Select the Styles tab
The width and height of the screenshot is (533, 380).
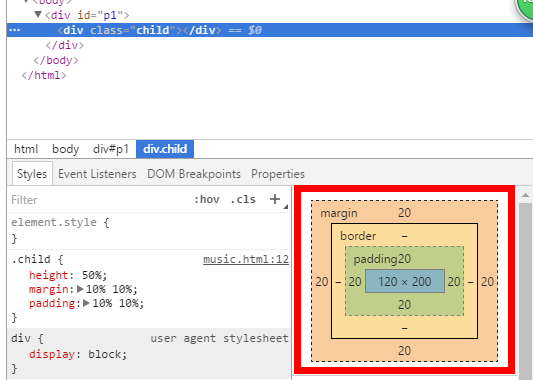pos(32,174)
